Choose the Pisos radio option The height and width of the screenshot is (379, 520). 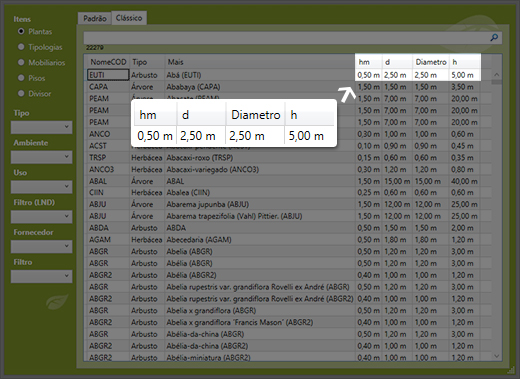click(x=21, y=78)
